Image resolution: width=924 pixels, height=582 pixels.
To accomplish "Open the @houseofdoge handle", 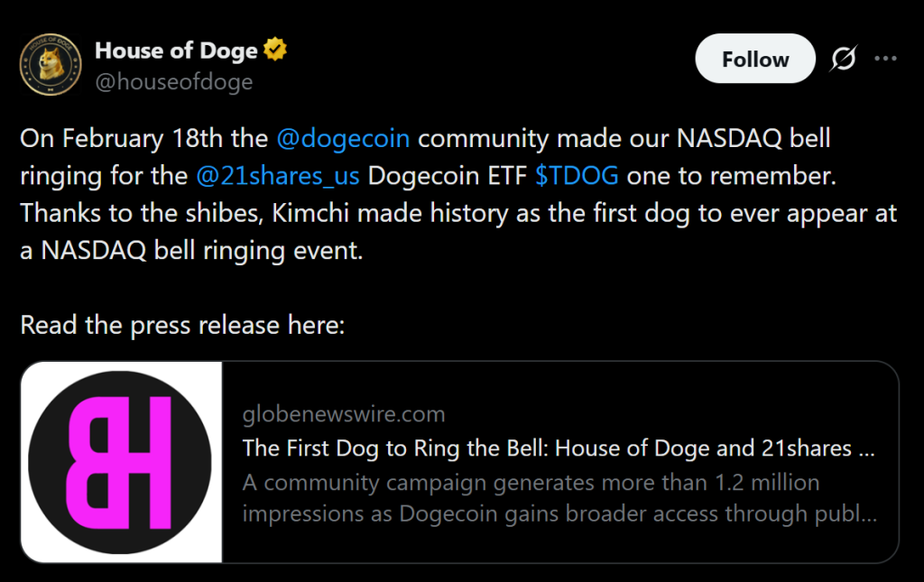I will (173, 82).
